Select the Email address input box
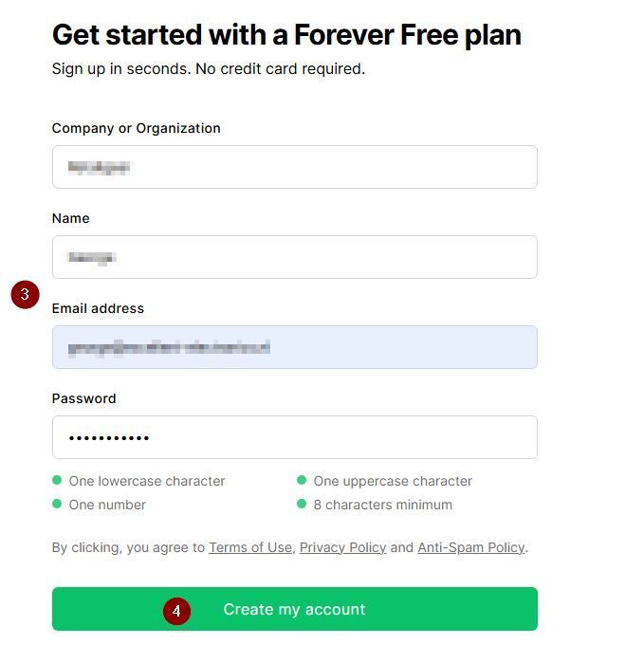644x663 pixels. coord(294,347)
